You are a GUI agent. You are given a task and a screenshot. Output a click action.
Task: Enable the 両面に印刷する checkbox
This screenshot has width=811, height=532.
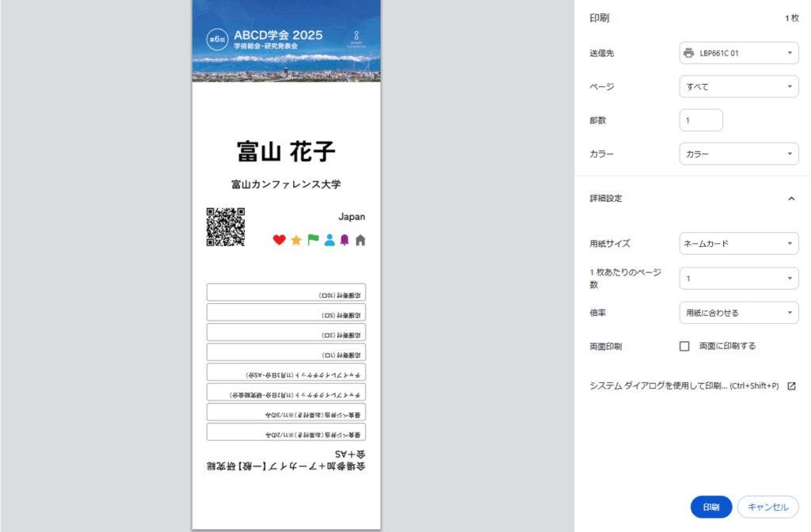(x=684, y=346)
